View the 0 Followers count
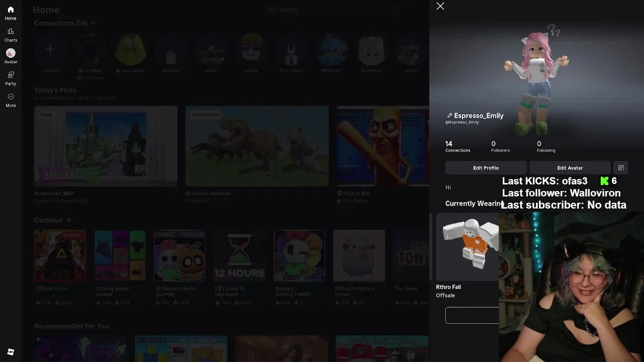The image size is (644, 362). click(x=500, y=147)
